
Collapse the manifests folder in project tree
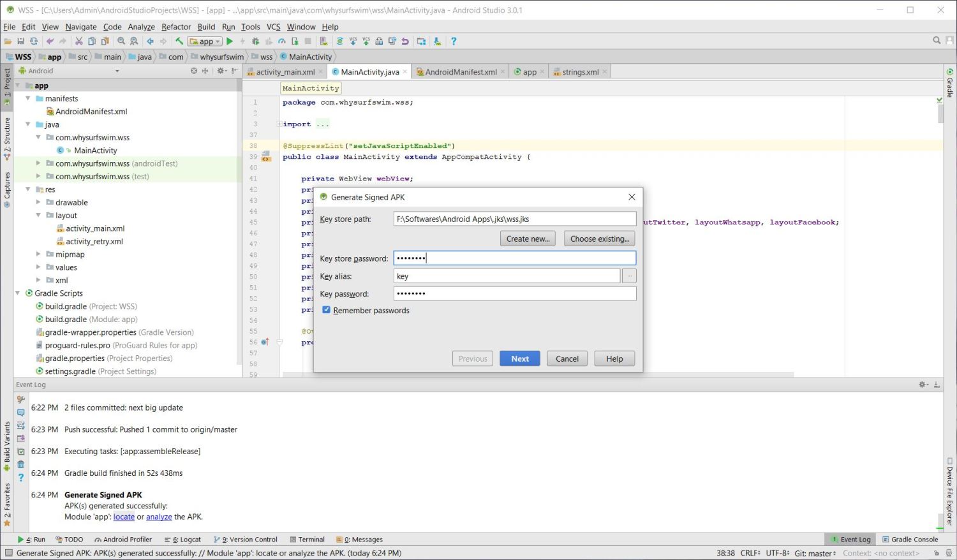click(28, 99)
